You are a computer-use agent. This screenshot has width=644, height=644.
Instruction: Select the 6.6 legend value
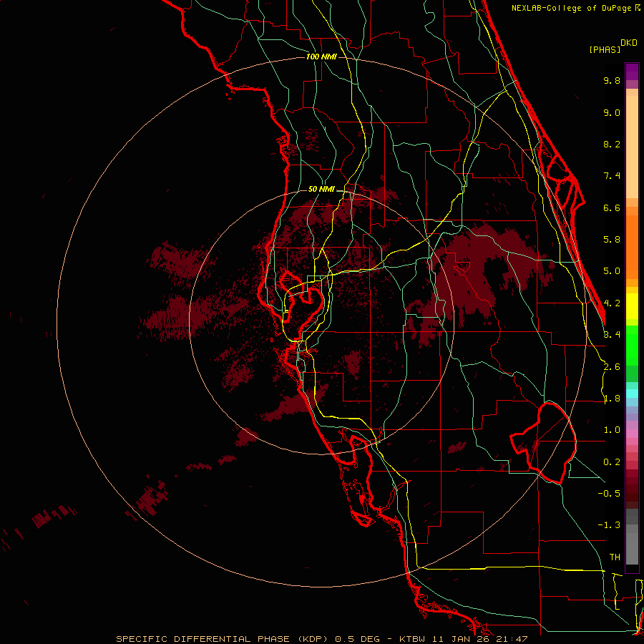click(x=612, y=208)
